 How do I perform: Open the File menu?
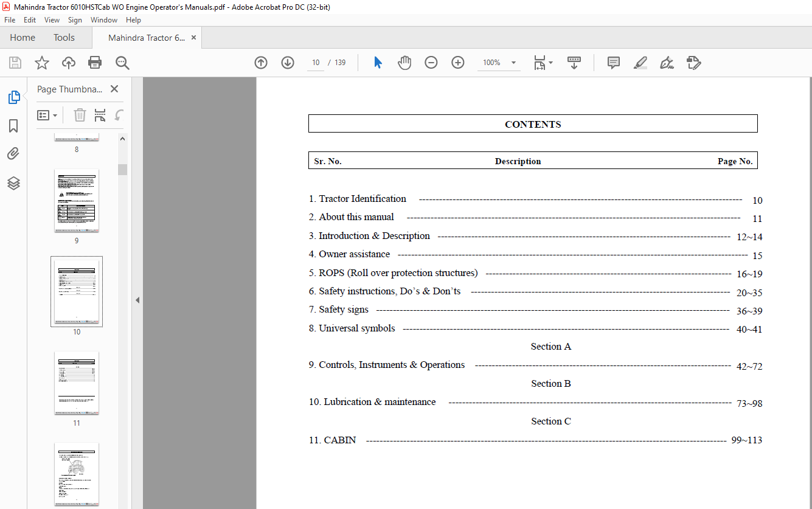pos(10,20)
